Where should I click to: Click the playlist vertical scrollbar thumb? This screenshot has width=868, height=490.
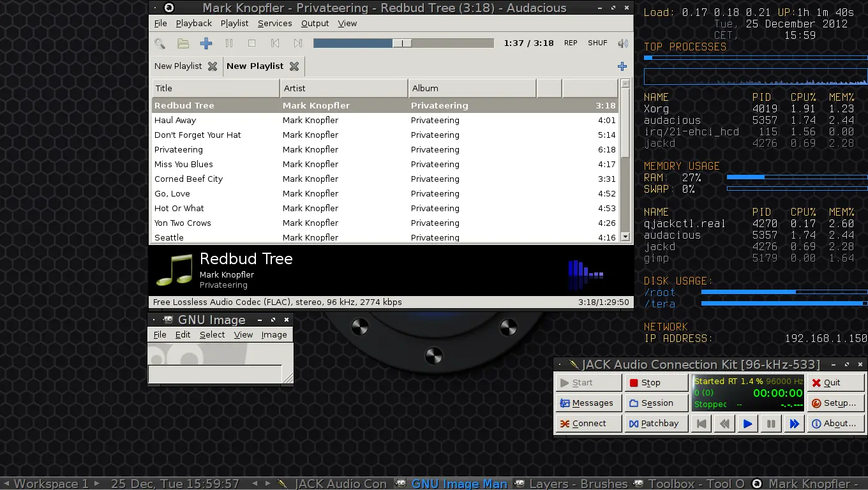(625, 123)
